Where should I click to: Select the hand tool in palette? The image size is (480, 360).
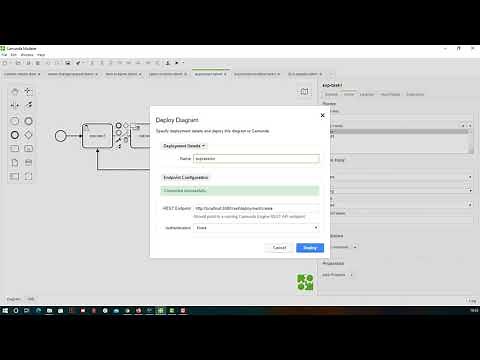tap(15, 92)
